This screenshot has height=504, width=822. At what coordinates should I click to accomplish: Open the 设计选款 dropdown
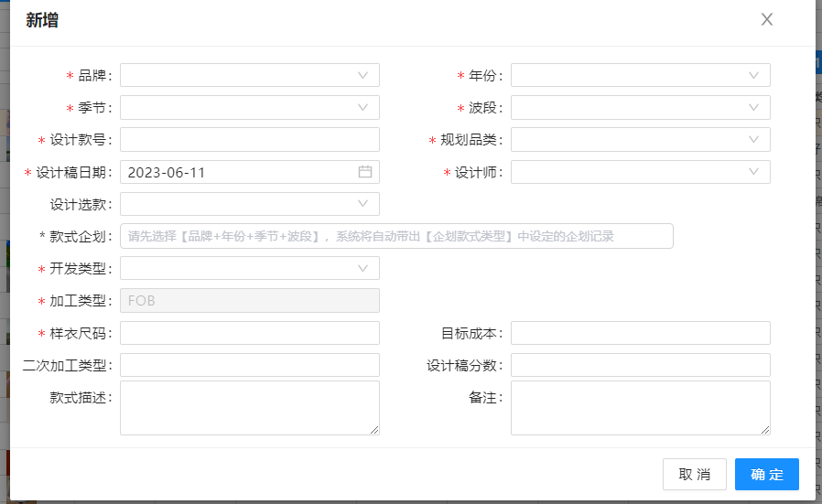[249, 204]
